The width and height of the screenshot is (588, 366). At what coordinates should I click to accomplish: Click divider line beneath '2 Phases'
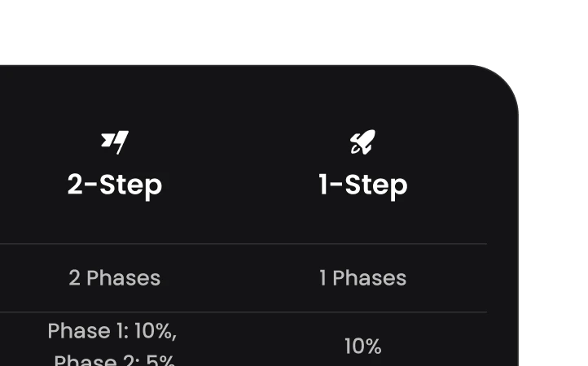click(x=115, y=312)
